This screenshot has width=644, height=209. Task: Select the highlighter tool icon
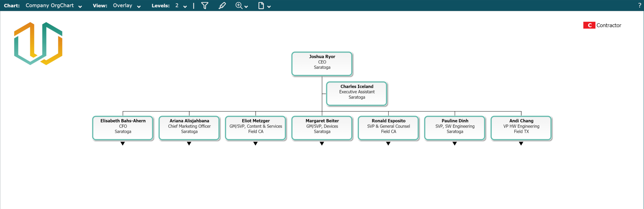click(222, 6)
